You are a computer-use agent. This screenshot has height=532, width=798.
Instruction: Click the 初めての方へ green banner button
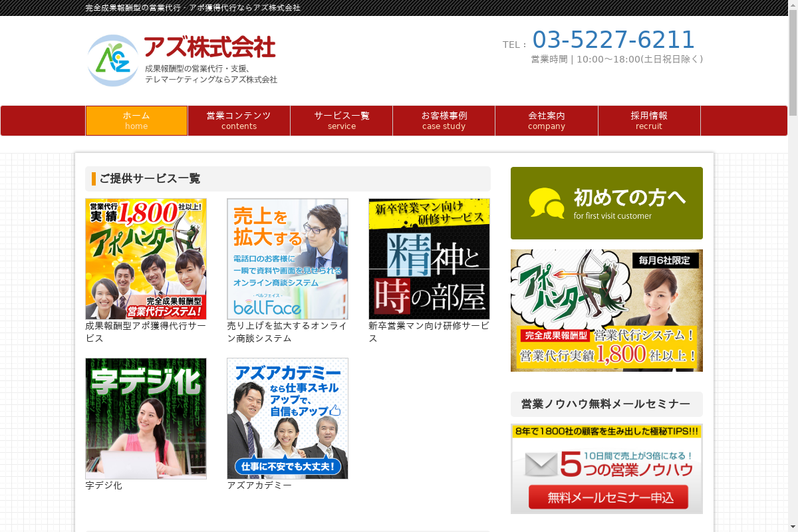pyautogui.click(x=606, y=203)
